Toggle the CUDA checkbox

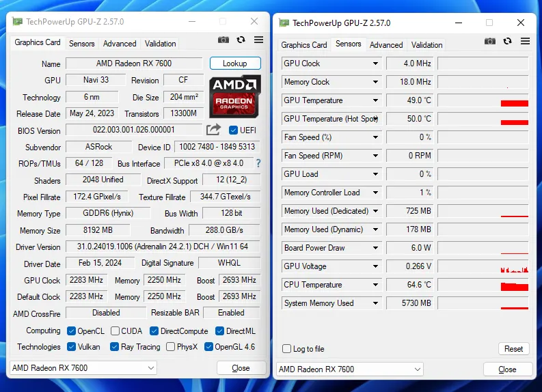pyautogui.click(x=115, y=331)
